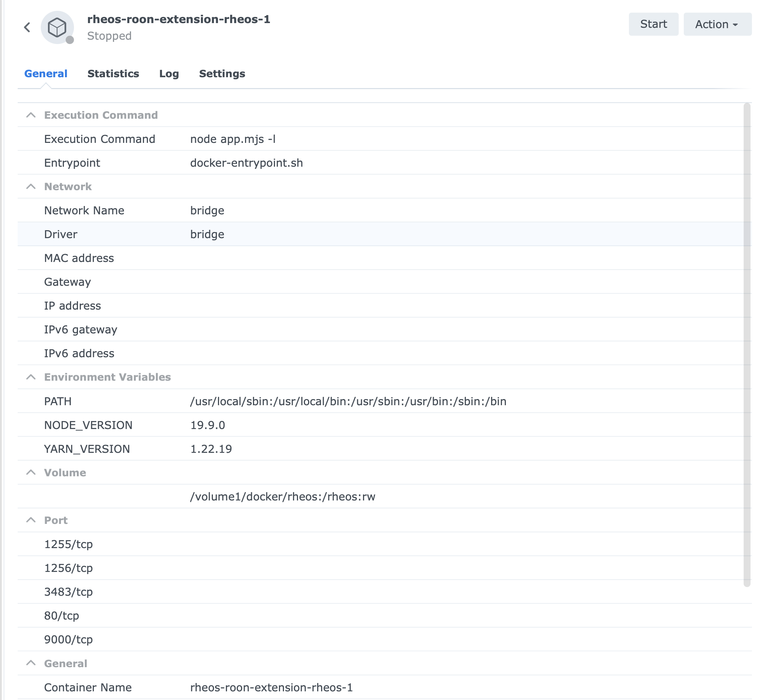Collapse the Network section

31,186
